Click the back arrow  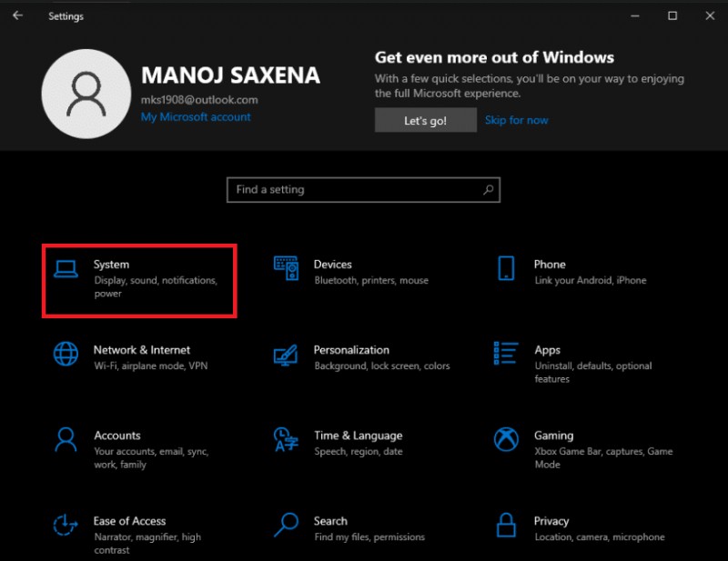click(x=17, y=15)
